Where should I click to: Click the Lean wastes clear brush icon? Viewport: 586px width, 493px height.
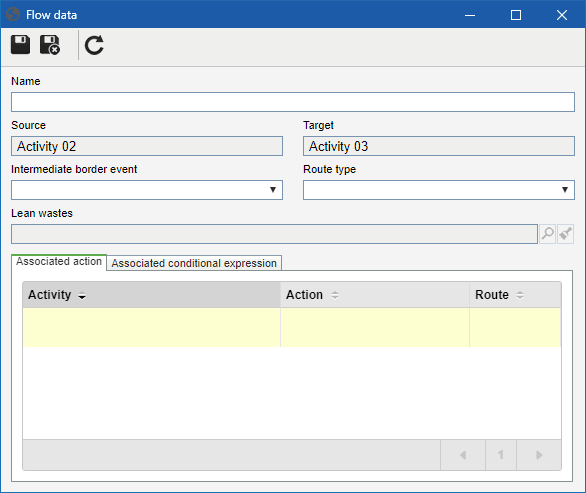pyautogui.click(x=565, y=234)
